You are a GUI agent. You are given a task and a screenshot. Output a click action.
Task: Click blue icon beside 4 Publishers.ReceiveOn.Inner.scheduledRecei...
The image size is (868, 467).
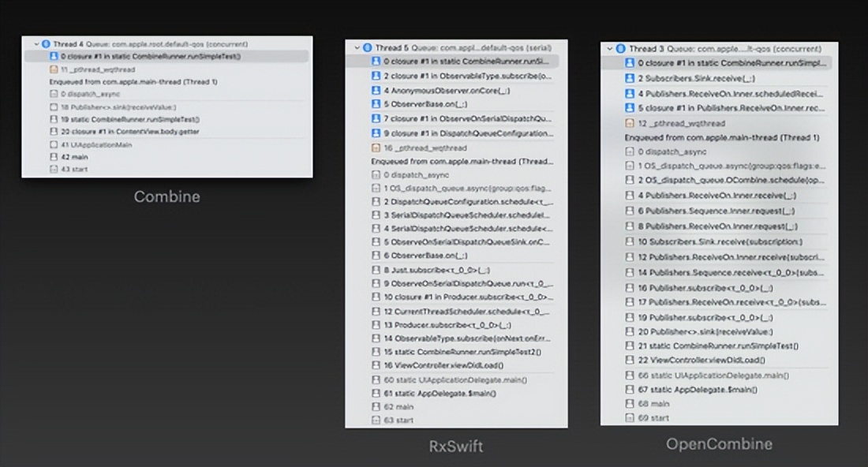(x=630, y=94)
